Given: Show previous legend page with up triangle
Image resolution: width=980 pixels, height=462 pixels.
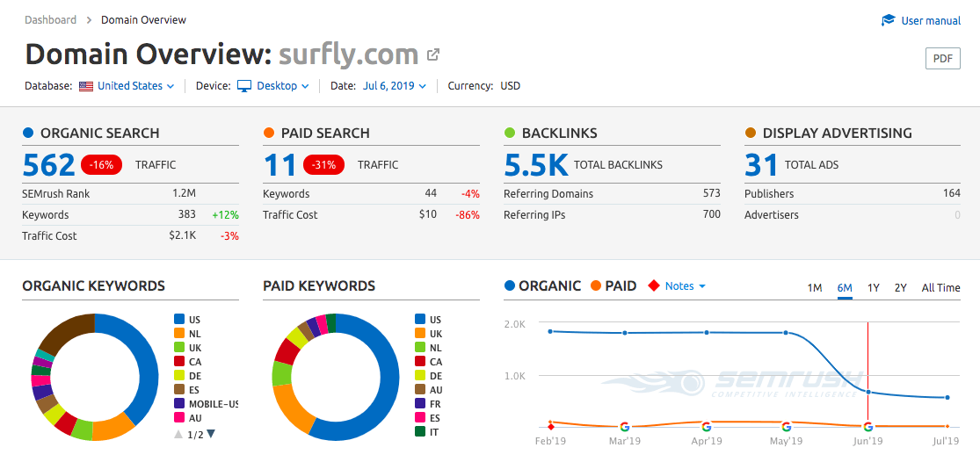Looking at the screenshot, I should [178, 434].
